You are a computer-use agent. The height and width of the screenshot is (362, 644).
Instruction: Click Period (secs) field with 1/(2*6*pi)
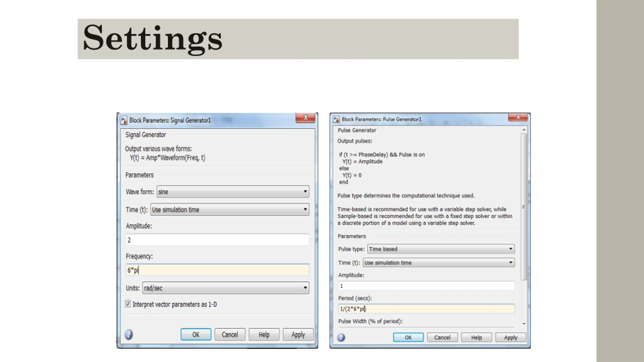tap(426, 309)
